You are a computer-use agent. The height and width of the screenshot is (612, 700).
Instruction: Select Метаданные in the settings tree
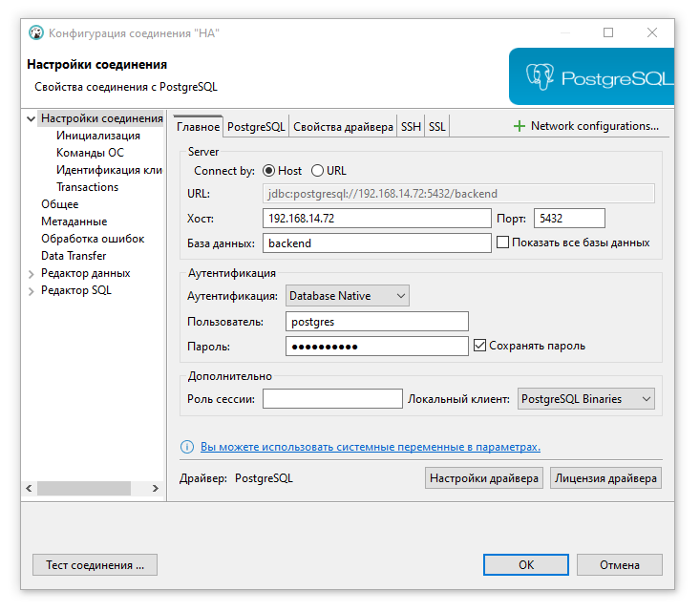pyautogui.click(x=74, y=222)
